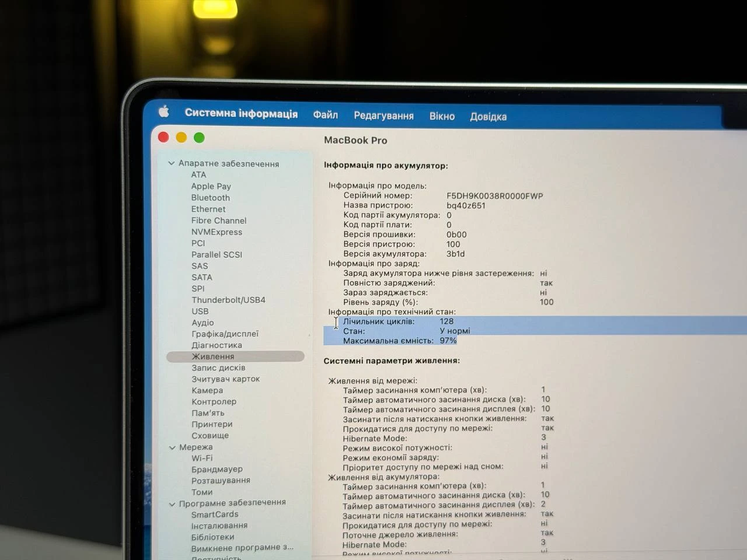Open the Редагування menu
The height and width of the screenshot is (560, 747).
coord(383,116)
